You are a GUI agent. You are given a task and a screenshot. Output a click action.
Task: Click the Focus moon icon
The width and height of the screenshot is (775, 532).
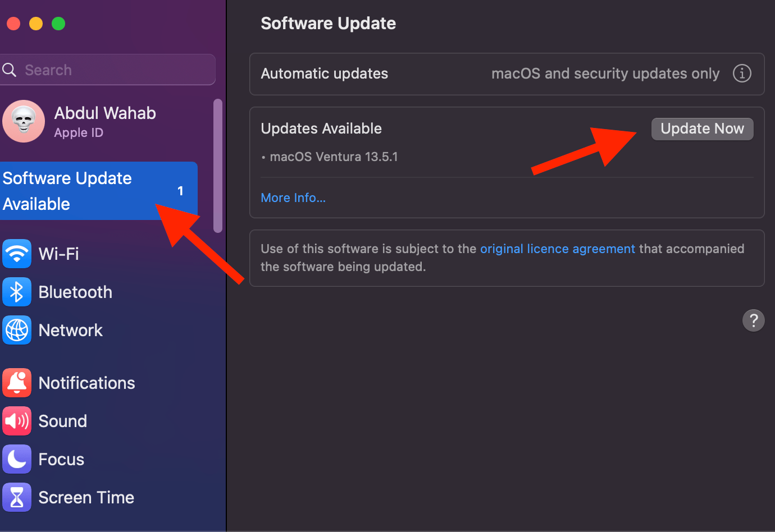pos(17,459)
